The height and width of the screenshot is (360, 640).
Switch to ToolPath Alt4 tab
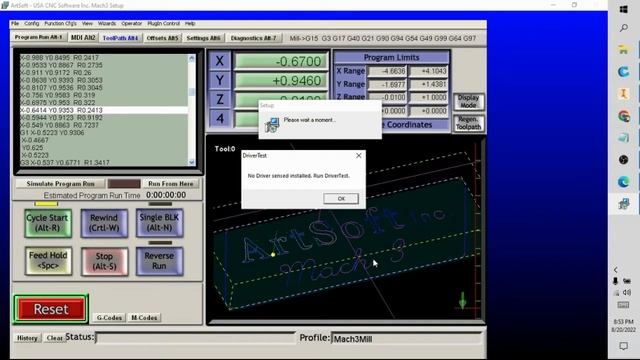tap(120, 38)
